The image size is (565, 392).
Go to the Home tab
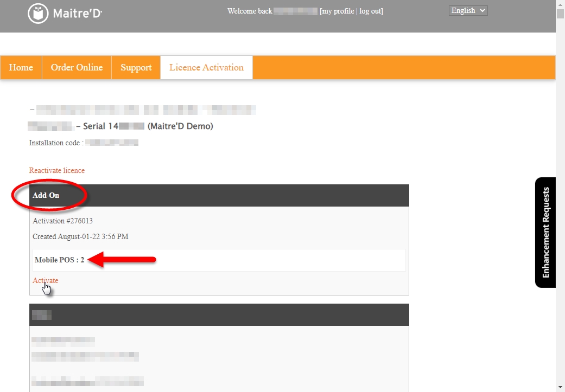pyautogui.click(x=21, y=68)
